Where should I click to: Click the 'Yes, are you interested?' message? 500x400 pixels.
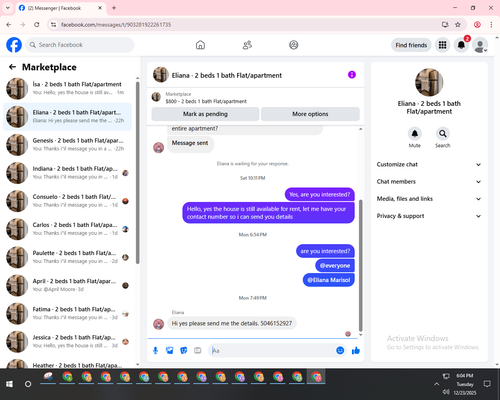[x=320, y=194]
